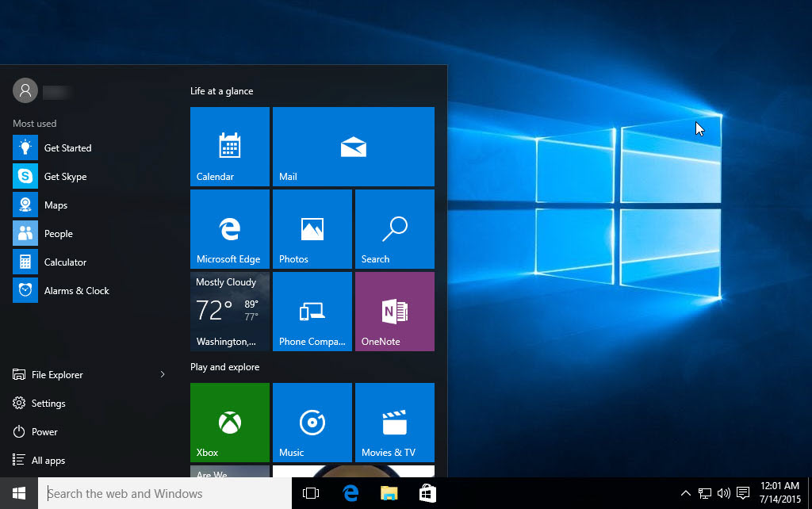Open the OneNote tile
812x509 pixels.
pyautogui.click(x=394, y=311)
